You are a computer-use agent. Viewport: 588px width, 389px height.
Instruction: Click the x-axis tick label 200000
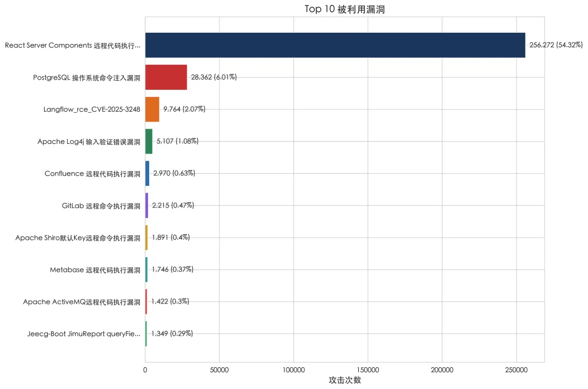coord(442,370)
